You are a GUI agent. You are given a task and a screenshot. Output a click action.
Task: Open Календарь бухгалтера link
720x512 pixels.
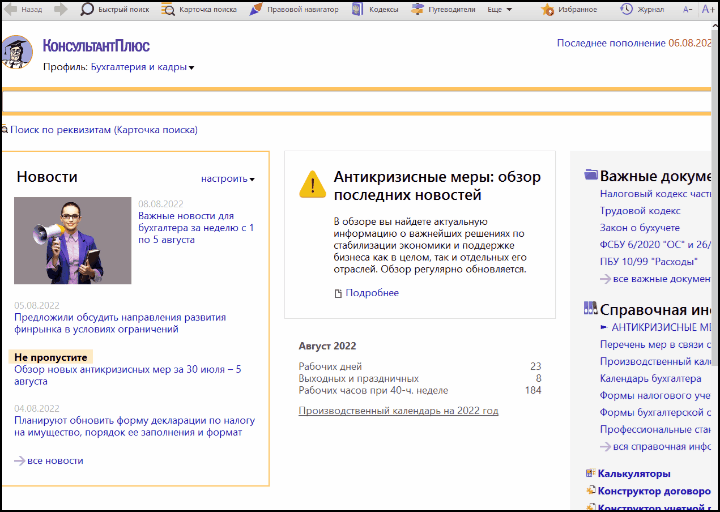point(650,378)
